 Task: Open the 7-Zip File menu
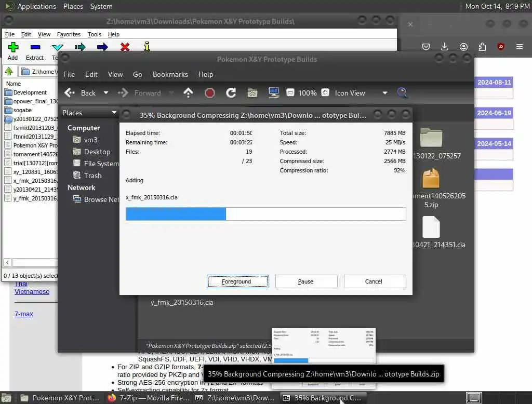point(10,34)
